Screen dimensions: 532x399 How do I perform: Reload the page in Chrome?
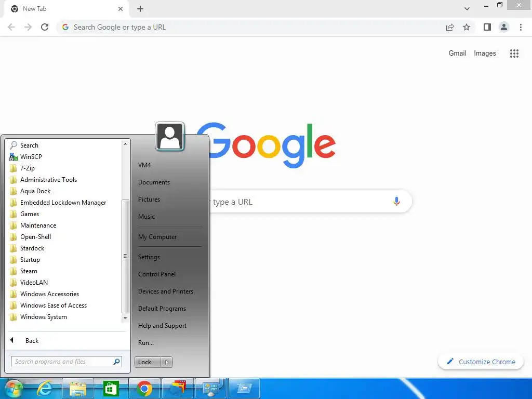click(45, 27)
